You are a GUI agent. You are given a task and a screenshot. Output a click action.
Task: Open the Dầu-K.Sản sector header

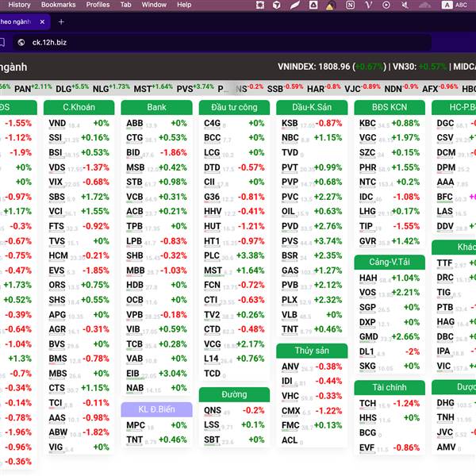[x=312, y=107]
